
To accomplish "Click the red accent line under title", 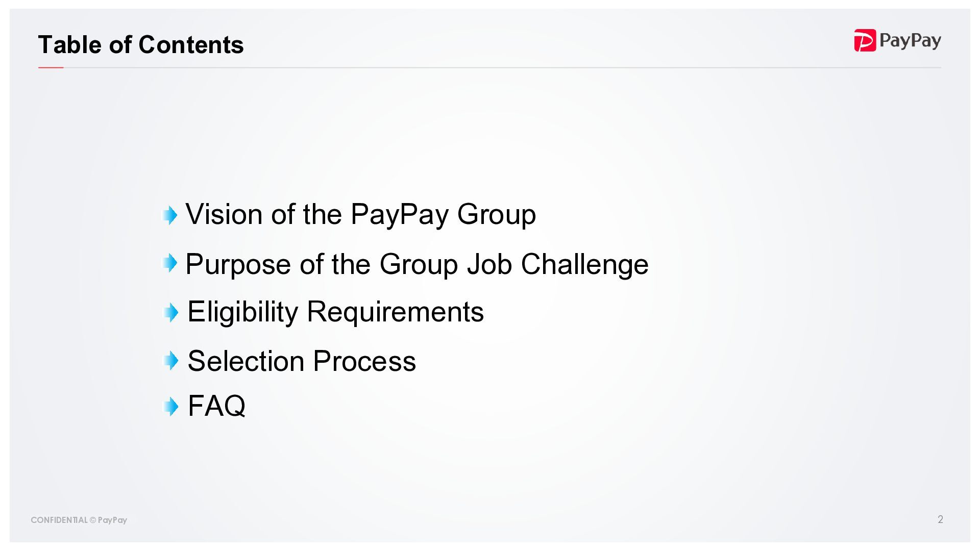I will tap(51, 67).
